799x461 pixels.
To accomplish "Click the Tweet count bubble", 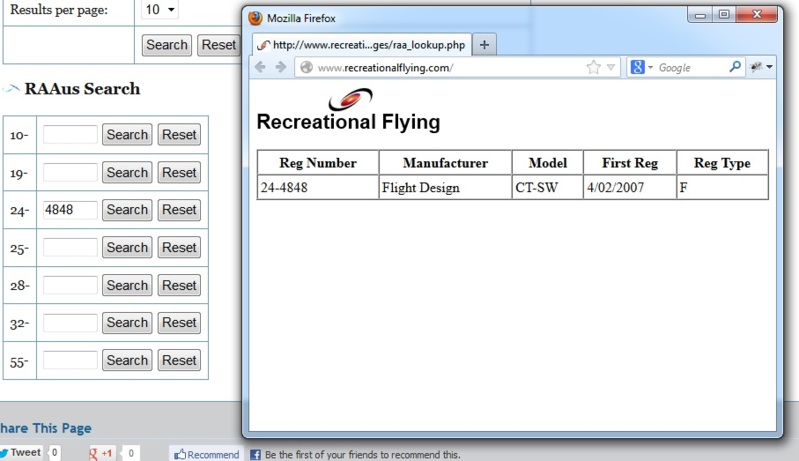I will [54, 452].
